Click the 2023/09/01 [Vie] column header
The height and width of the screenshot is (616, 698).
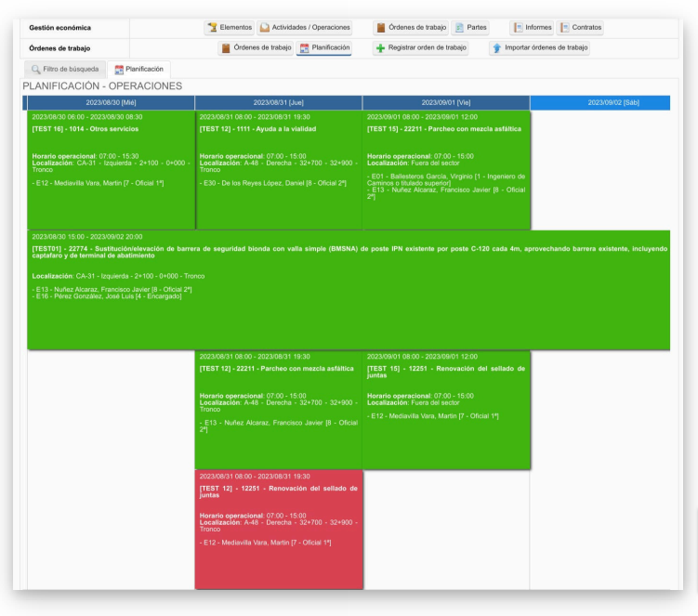tap(446, 102)
